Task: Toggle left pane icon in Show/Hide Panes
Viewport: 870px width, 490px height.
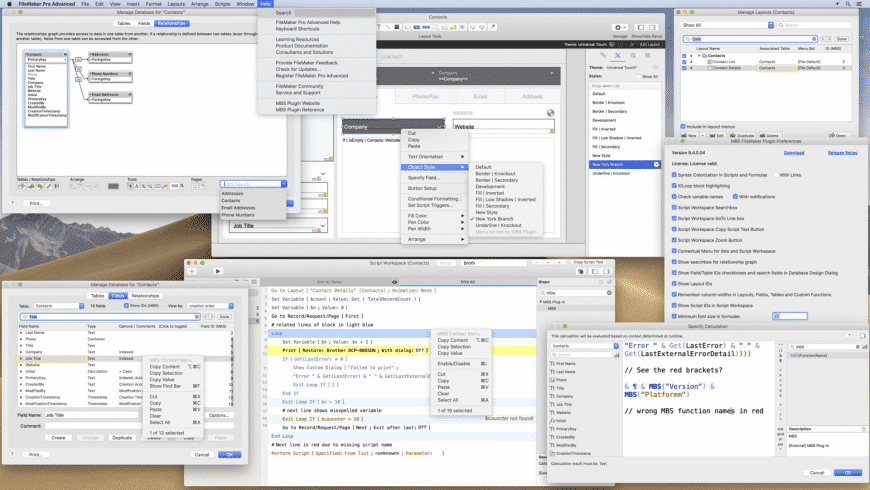Action: 641,27
